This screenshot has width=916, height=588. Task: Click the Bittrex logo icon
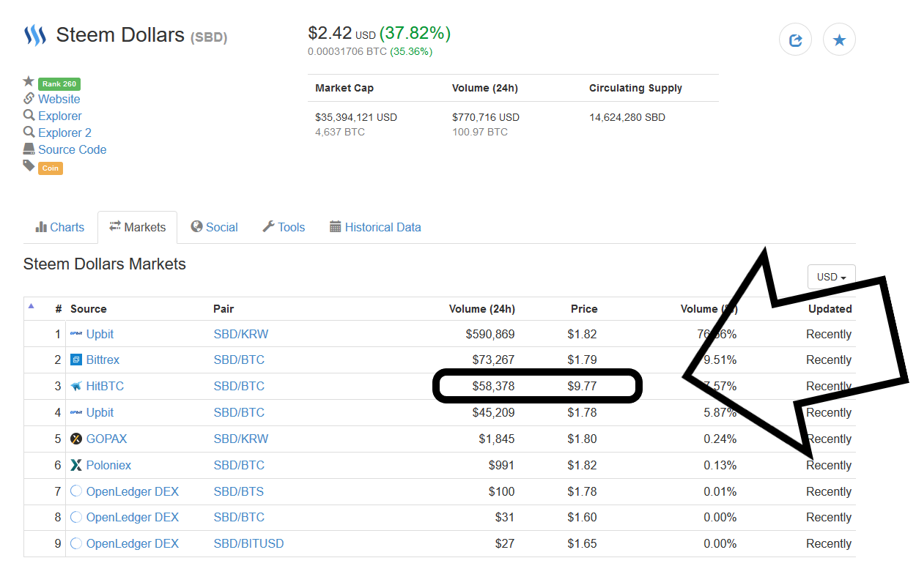[x=76, y=360]
